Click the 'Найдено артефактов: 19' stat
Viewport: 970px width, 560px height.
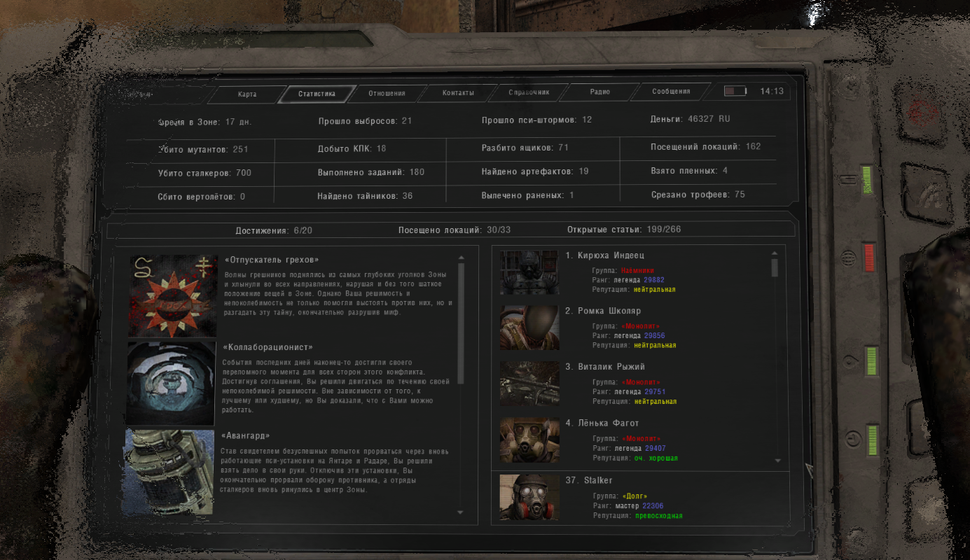click(535, 171)
